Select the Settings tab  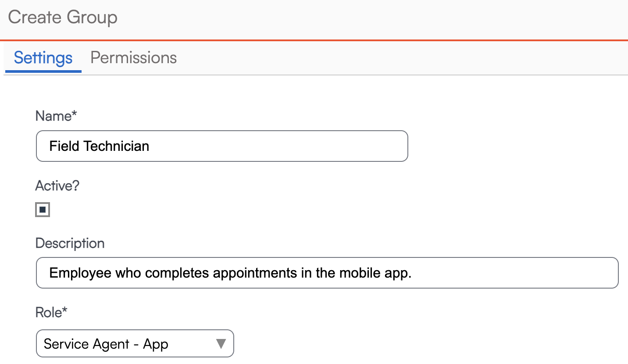click(43, 58)
